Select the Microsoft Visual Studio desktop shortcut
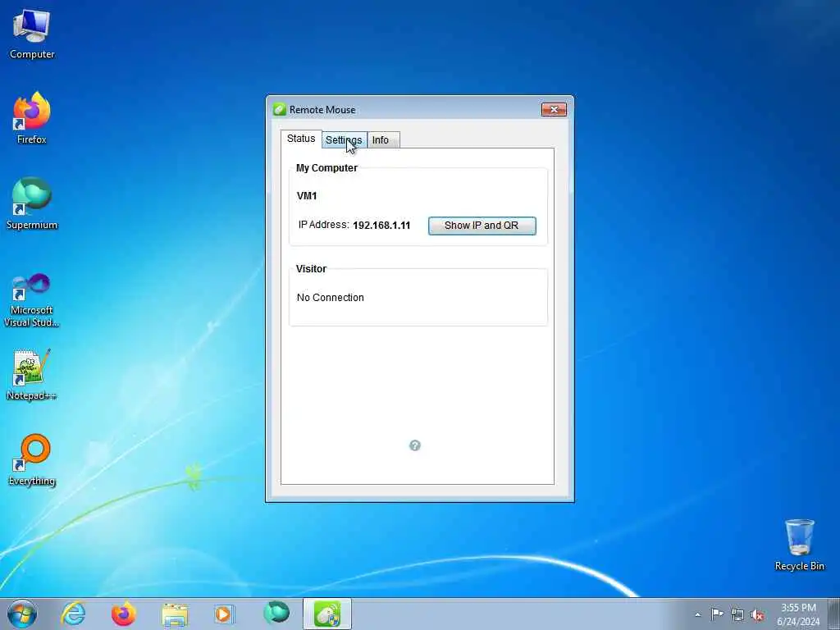840x630 pixels. pyautogui.click(x=32, y=300)
